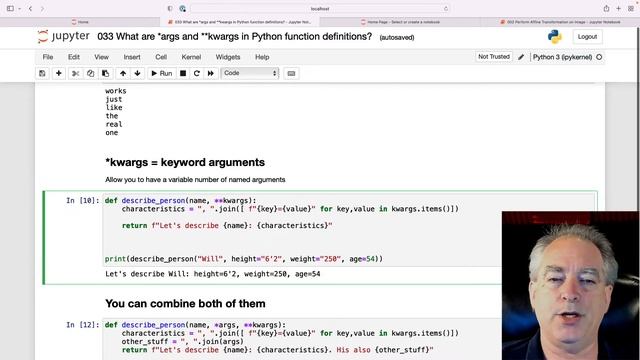Click the notebook title to rename it
The image size is (640, 360).
coord(235,37)
